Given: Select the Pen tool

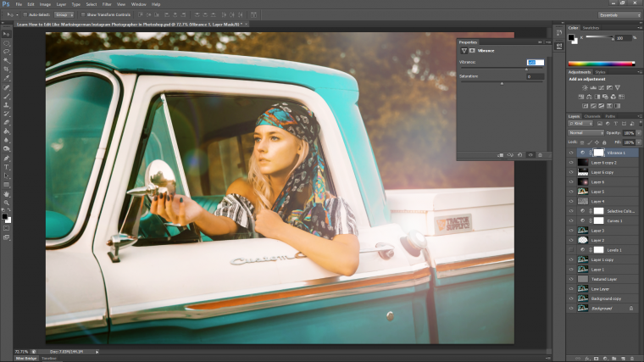Looking at the screenshot, I should click(x=6, y=159).
